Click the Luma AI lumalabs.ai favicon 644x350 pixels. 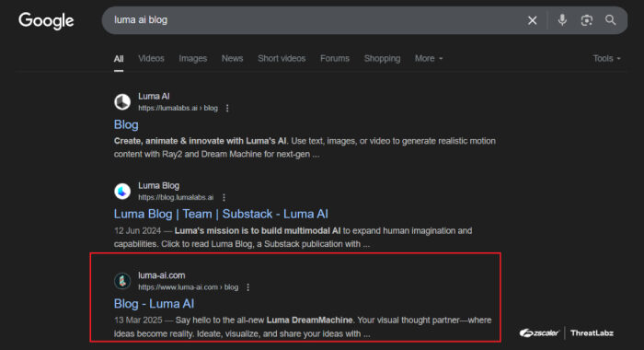122,101
